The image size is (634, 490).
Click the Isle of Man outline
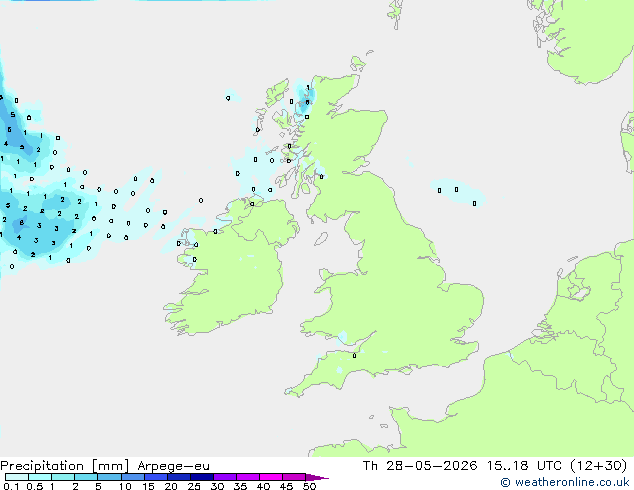pyautogui.click(x=321, y=239)
